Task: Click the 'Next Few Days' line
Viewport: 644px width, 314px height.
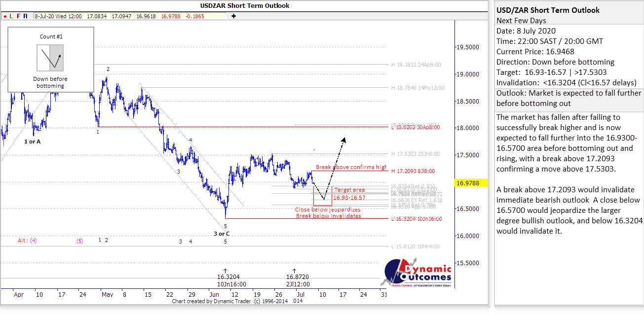Action: 521,21
